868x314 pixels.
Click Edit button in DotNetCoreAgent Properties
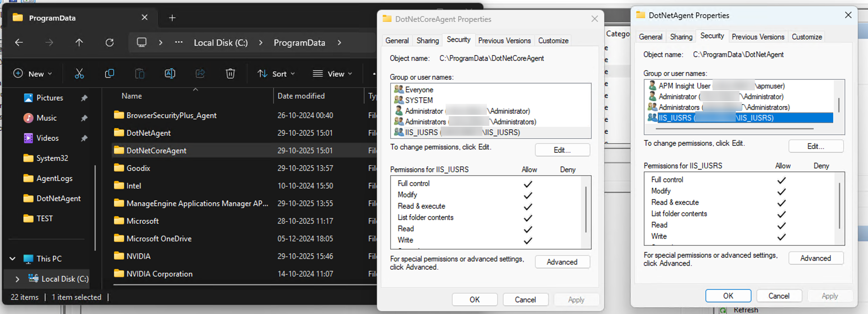(562, 150)
